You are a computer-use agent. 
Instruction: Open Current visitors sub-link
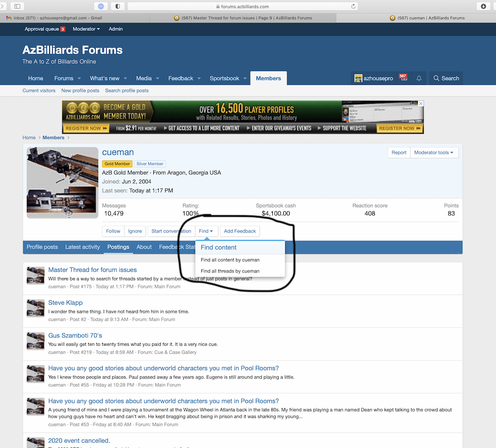[39, 90]
